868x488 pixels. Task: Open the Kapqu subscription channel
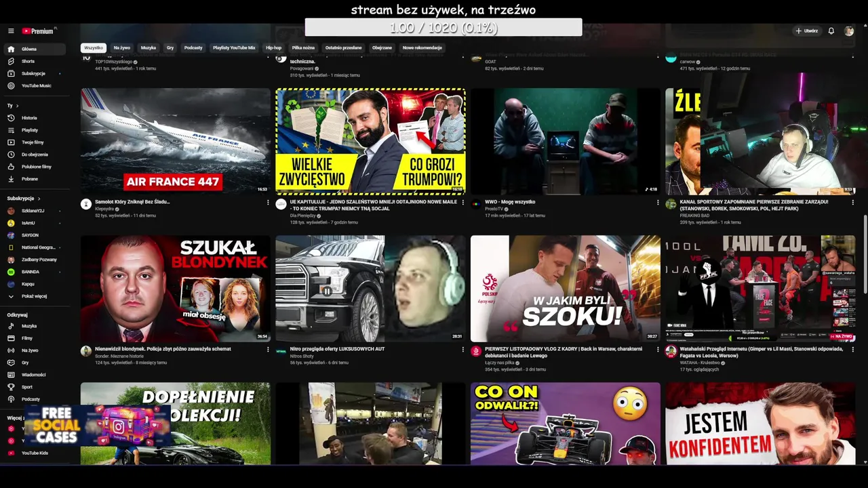[x=34, y=284]
